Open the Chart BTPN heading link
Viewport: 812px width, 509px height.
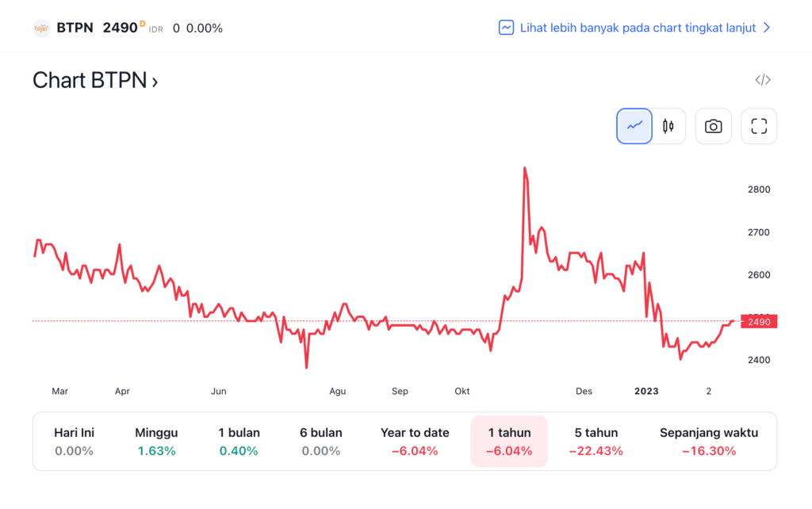coord(95,81)
